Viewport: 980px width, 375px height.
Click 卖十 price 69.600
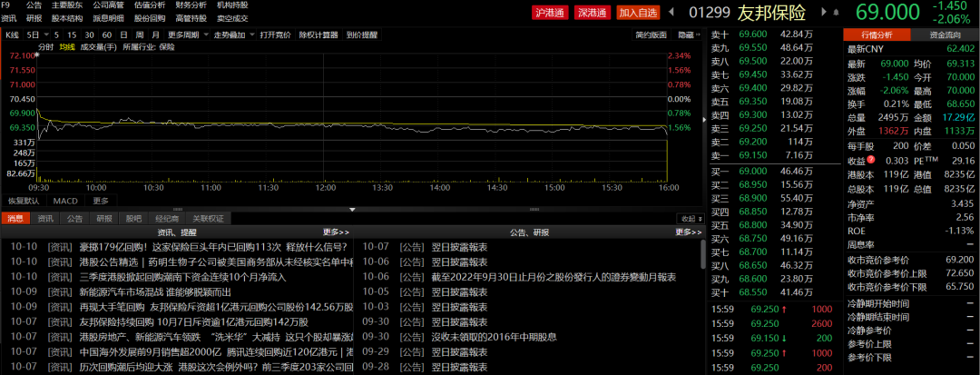pos(752,34)
